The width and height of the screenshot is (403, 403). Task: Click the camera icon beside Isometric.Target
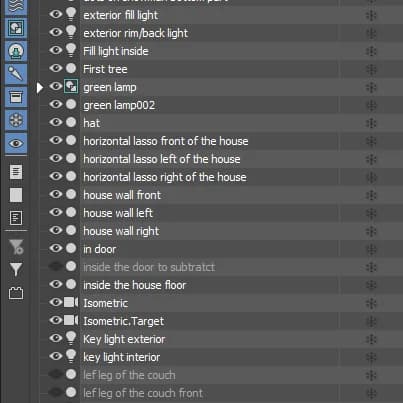(71, 320)
